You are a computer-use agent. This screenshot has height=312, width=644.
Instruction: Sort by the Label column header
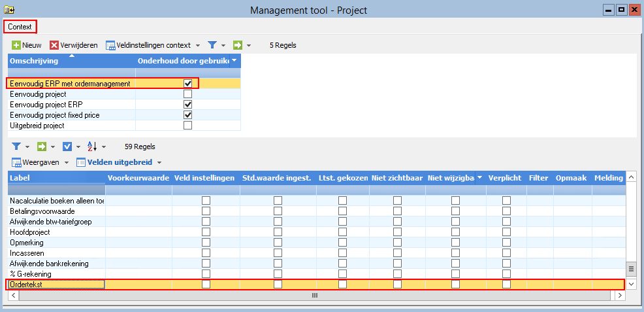(x=56, y=178)
